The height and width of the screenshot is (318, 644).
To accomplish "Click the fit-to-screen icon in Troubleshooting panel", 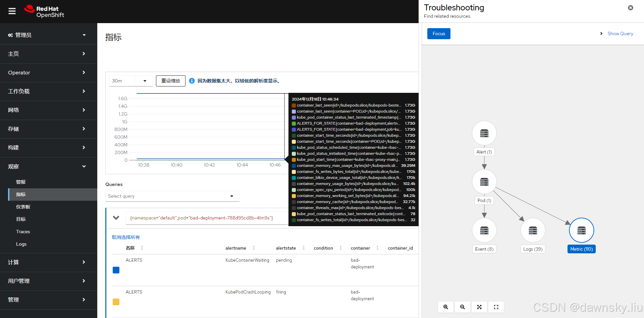I will [x=479, y=307].
